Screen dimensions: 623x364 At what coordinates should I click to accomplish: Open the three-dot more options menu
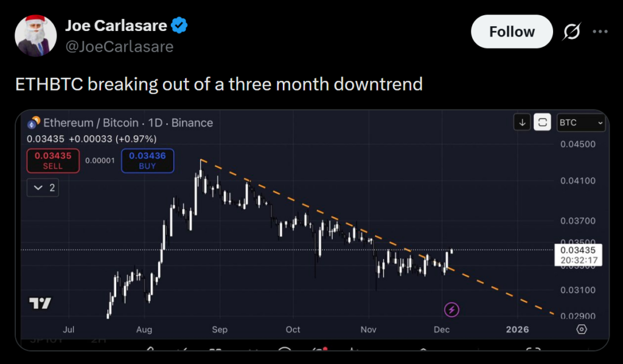(x=600, y=32)
